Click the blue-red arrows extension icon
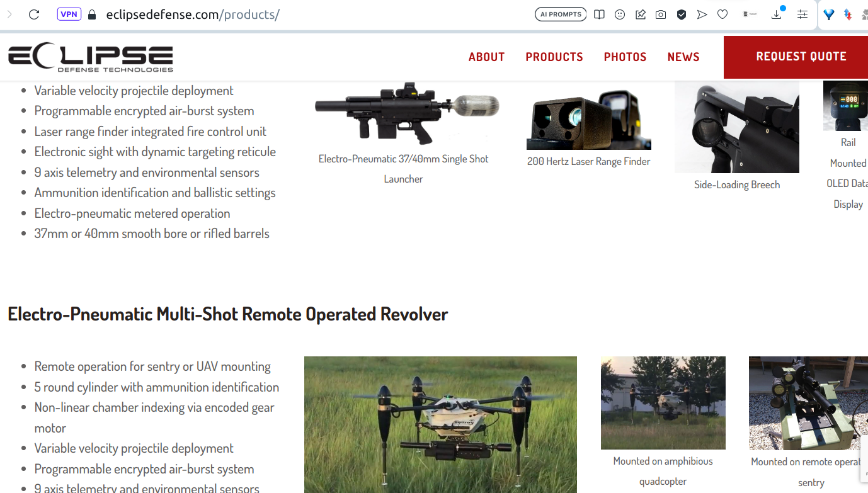The image size is (868, 493). click(848, 14)
